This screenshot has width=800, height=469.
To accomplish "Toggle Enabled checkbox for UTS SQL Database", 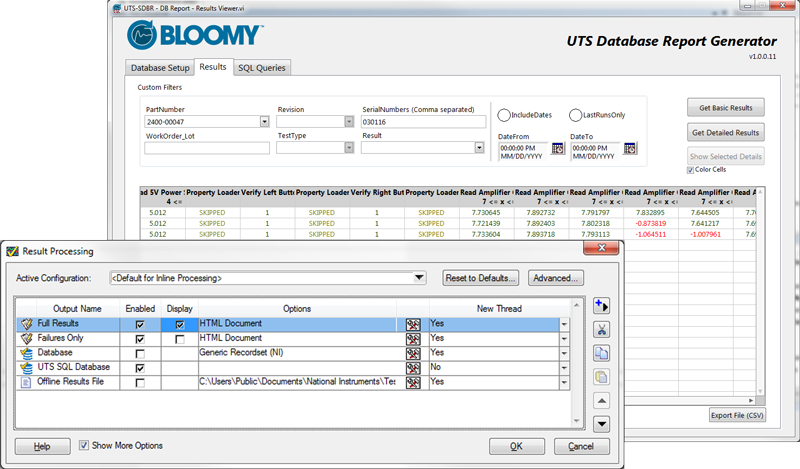I will [140, 368].
